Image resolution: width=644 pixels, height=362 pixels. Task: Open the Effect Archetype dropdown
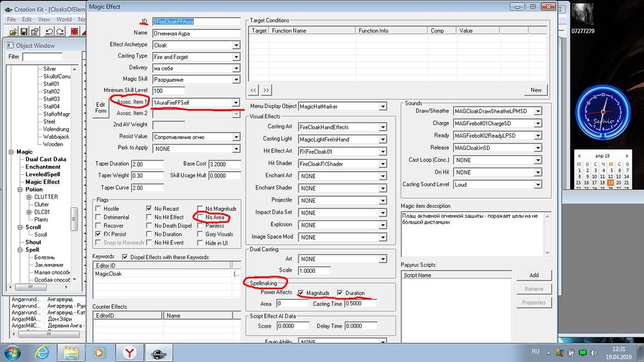(x=236, y=45)
